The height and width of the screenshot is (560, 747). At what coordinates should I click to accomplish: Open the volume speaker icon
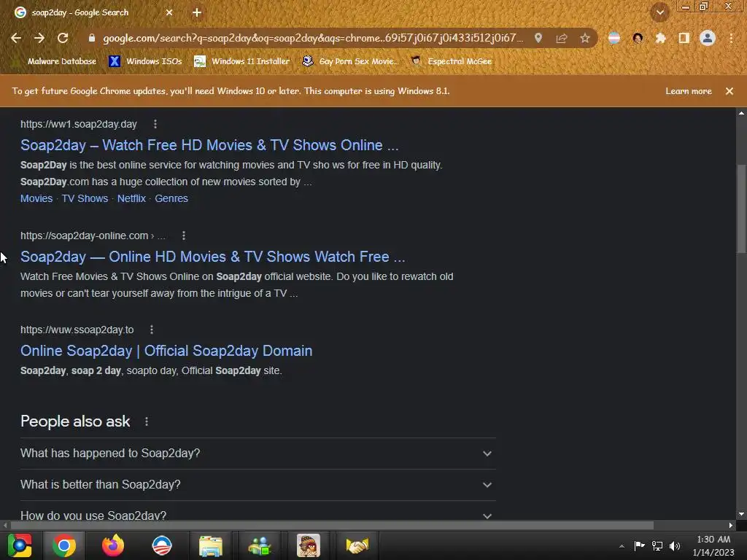[x=675, y=545]
